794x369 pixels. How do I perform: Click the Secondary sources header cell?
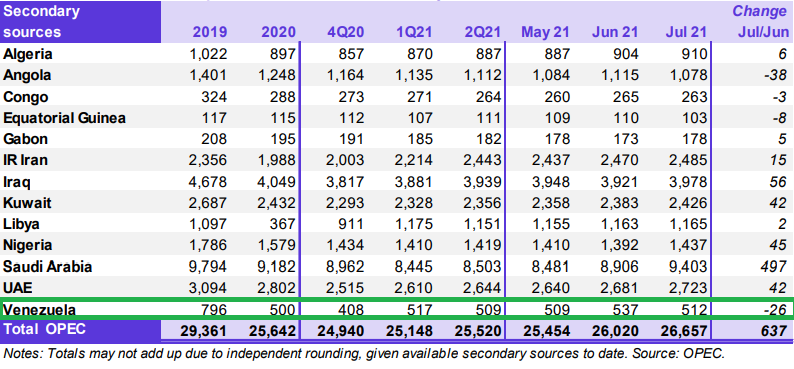tap(81, 22)
